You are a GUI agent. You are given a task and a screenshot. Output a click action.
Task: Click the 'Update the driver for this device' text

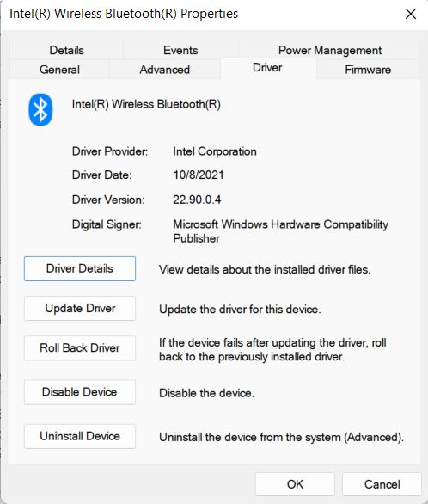240,310
